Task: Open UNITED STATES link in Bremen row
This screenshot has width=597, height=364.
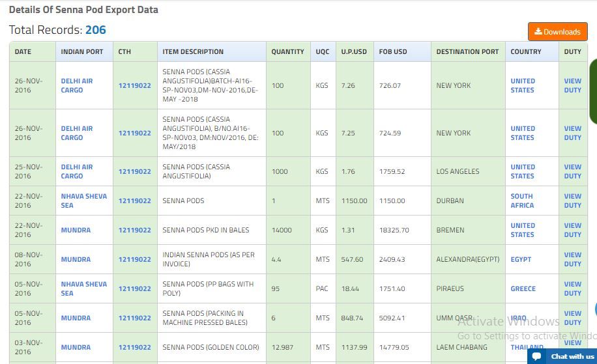Action: tap(523, 230)
